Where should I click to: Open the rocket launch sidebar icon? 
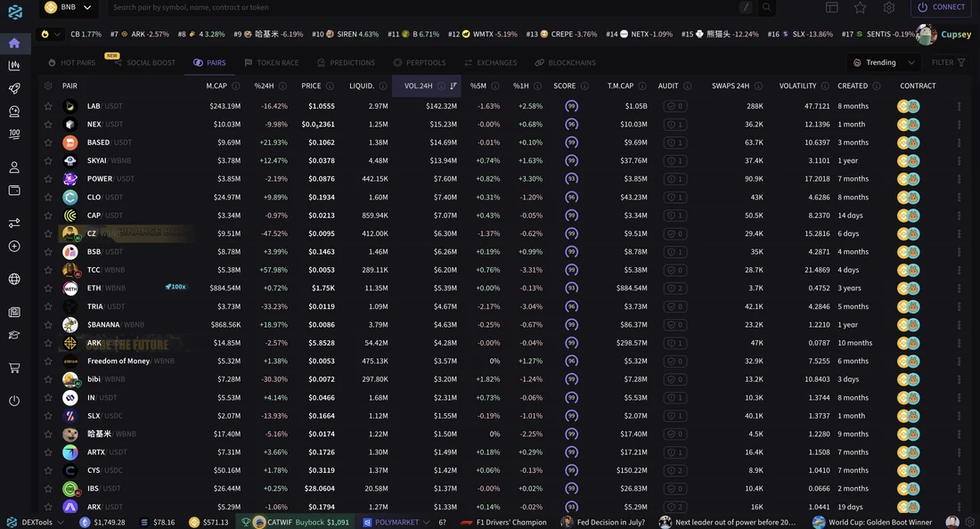click(14, 89)
